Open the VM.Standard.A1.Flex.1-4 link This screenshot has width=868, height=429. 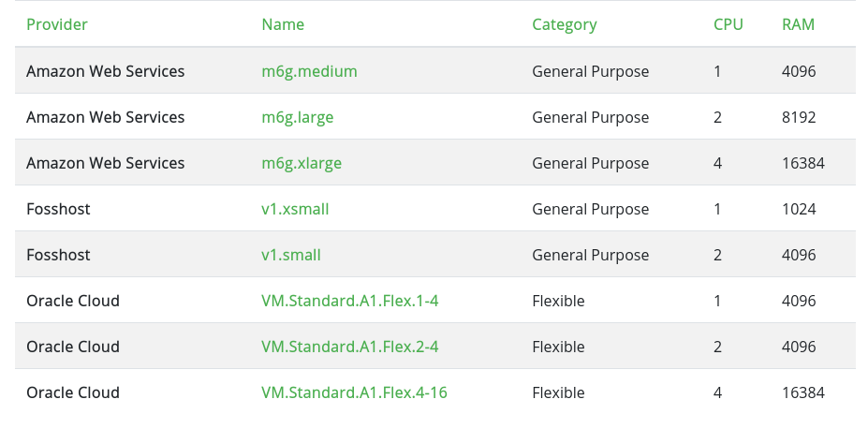click(x=349, y=301)
